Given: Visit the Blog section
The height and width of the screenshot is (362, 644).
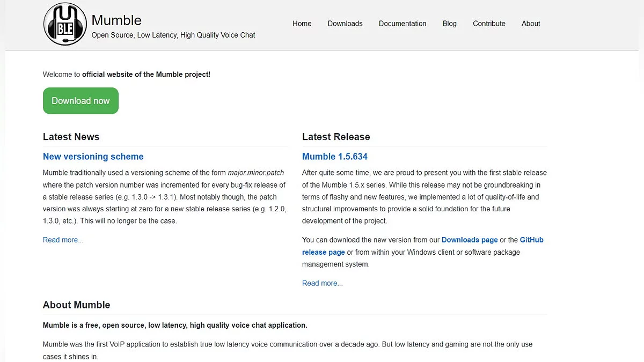Looking at the screenshot, I should [x=450, y=24].
